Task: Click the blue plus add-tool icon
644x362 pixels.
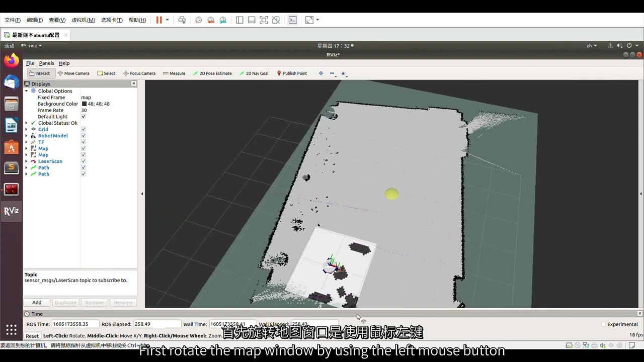Action: pyautogui.click(x=320, y=73)
